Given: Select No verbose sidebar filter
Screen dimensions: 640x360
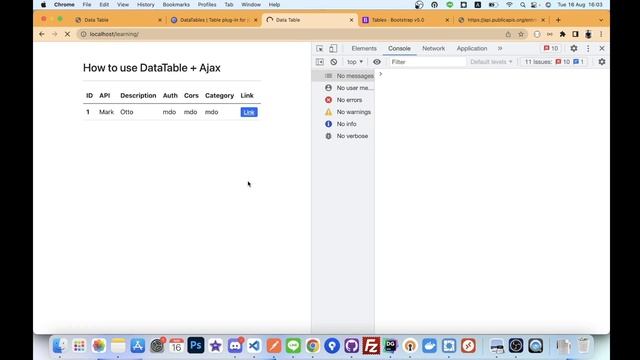Looking at the screenshot, I should pyautogui.click(x=343, y=136).
